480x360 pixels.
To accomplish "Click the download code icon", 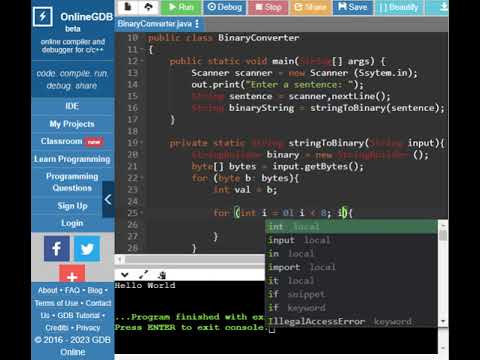I will point(443,7).
